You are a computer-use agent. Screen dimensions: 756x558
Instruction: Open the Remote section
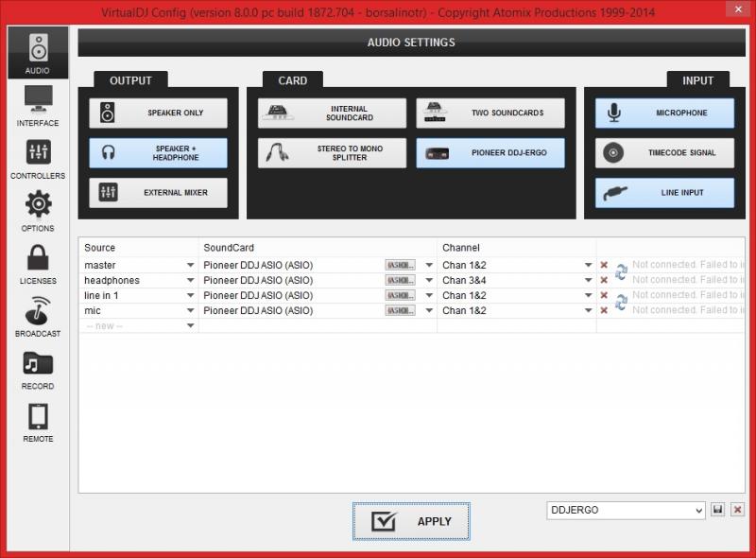[x=38, y=423]
